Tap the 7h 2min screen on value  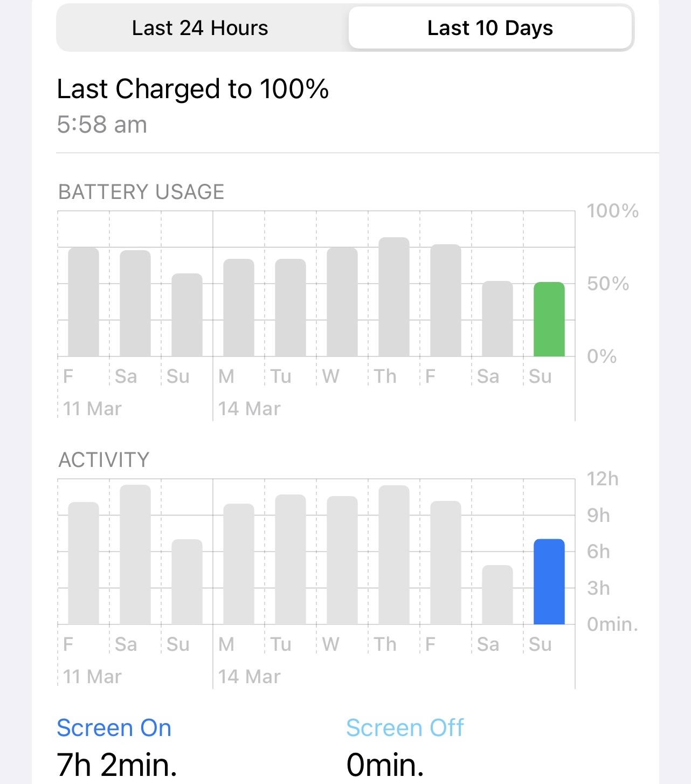coord(118,765)
